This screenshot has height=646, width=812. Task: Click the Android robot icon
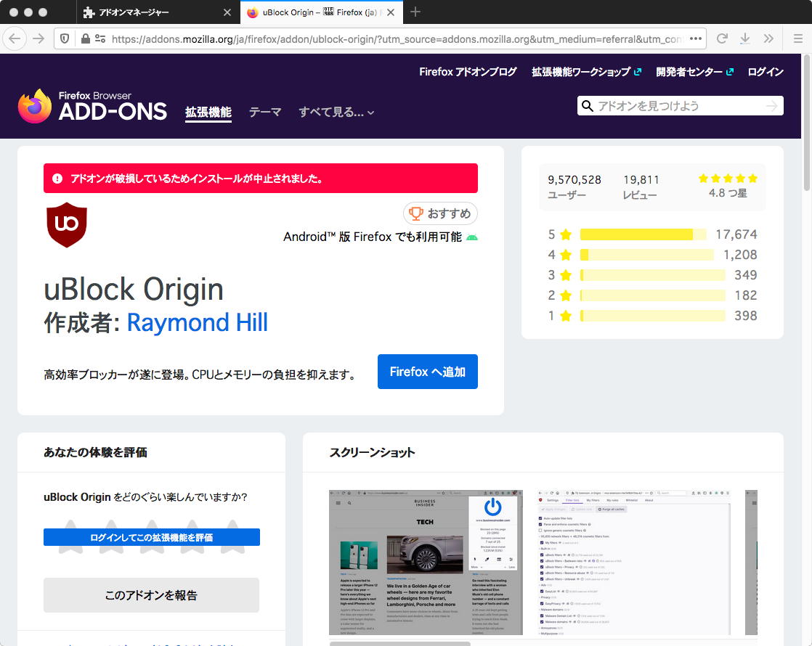pyautogui.click(x=472, y=237)
